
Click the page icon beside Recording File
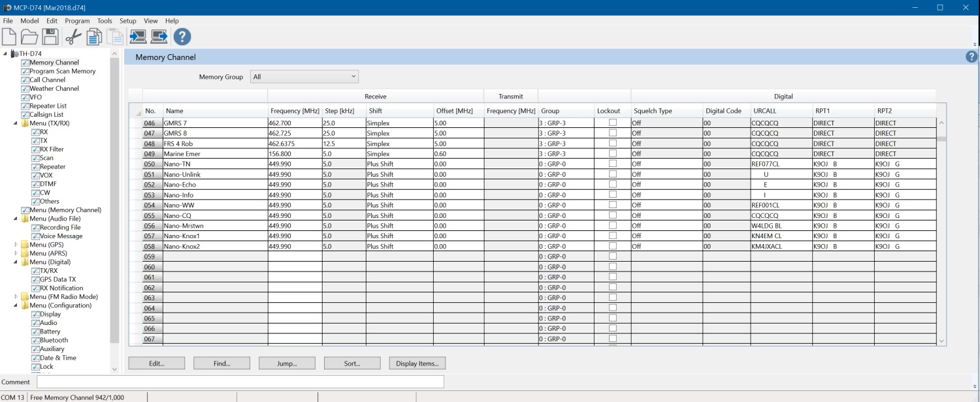coord(35,227)
